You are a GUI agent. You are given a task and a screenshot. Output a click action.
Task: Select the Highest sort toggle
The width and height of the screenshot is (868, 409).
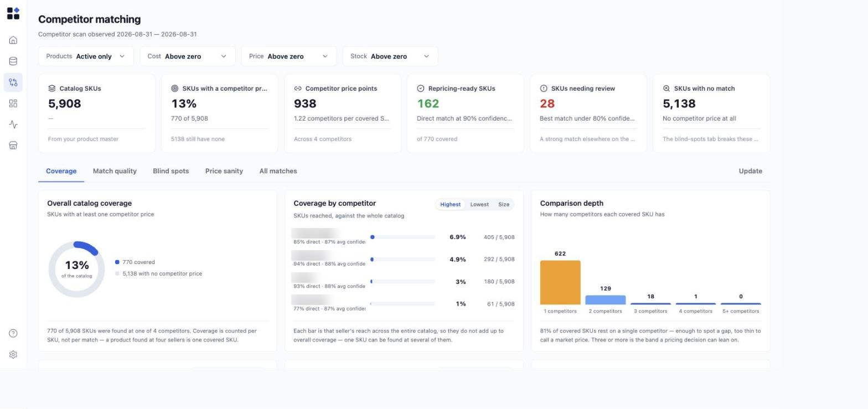point(450,204)
